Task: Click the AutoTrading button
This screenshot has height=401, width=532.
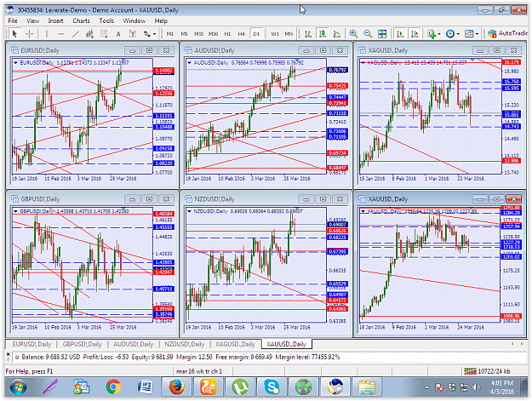Action: point(507,33)
